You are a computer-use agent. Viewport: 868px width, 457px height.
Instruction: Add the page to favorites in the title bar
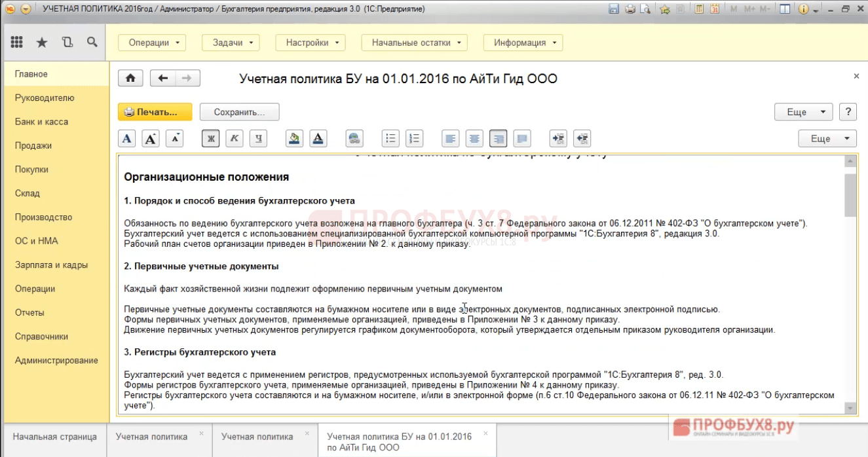tap(665, 9)
